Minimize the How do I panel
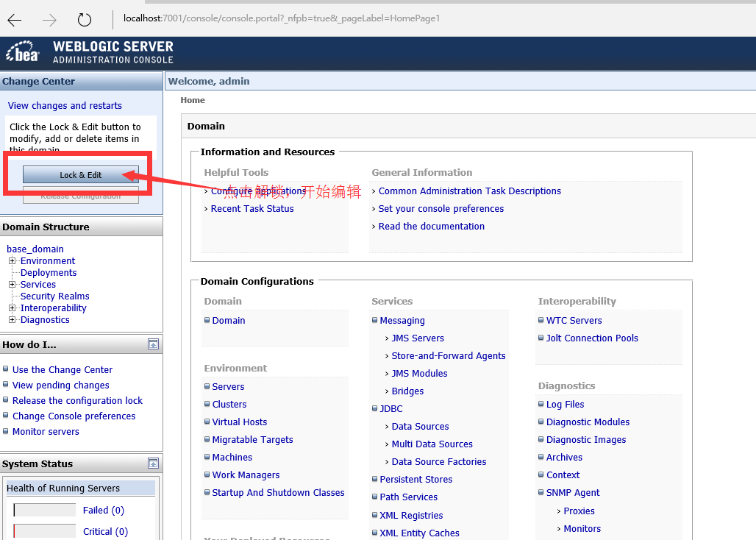This screenshot has width=756, height=540. click(153, 344)
